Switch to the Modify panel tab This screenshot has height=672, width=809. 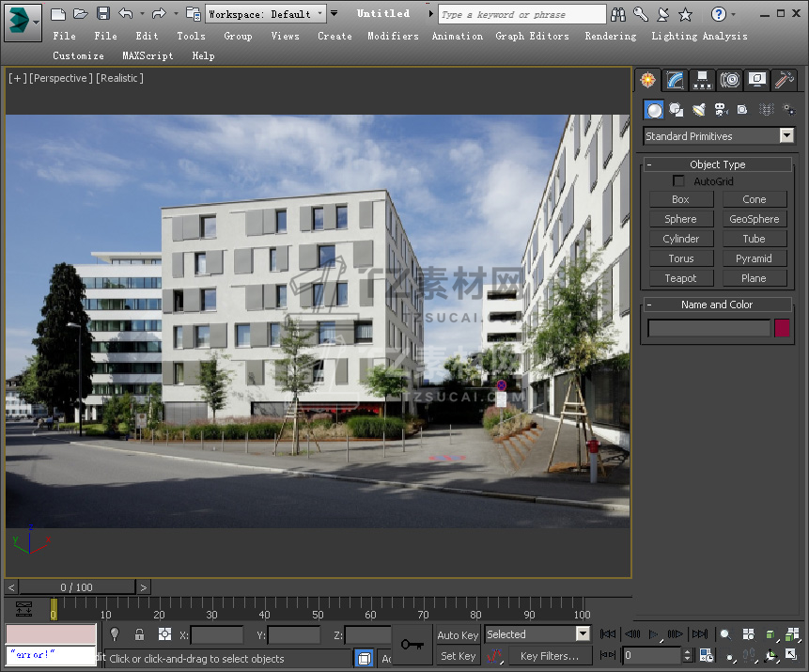pyautogui.click(x=675, y=80)
